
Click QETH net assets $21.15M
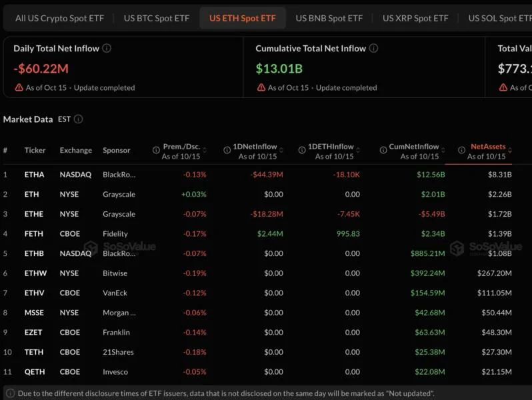coord(497,371)
